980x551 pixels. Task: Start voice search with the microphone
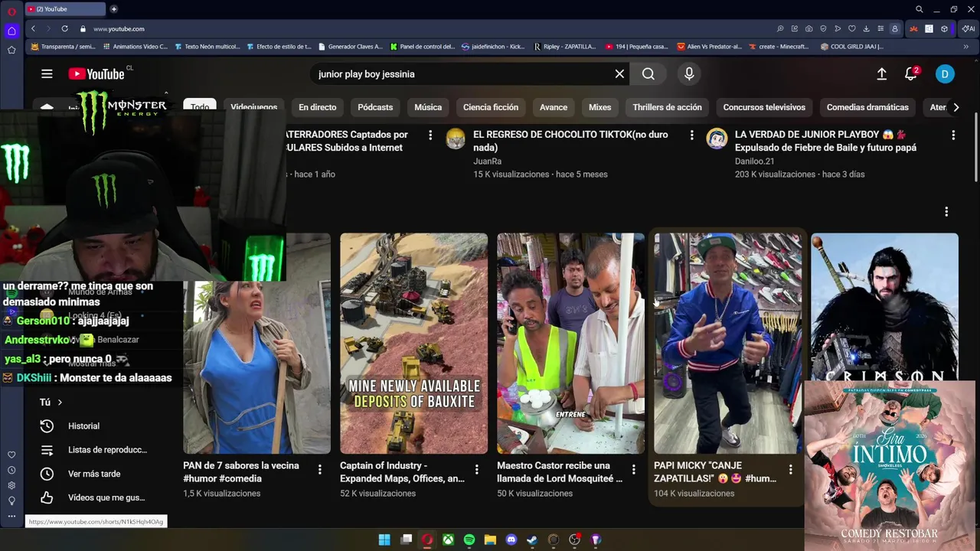click(689, 74)
